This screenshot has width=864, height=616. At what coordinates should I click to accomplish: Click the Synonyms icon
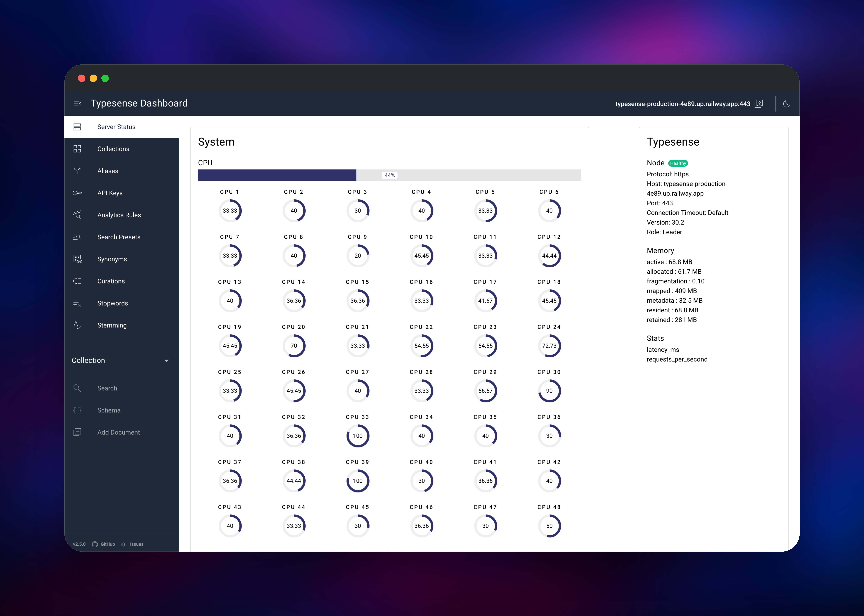77,259
